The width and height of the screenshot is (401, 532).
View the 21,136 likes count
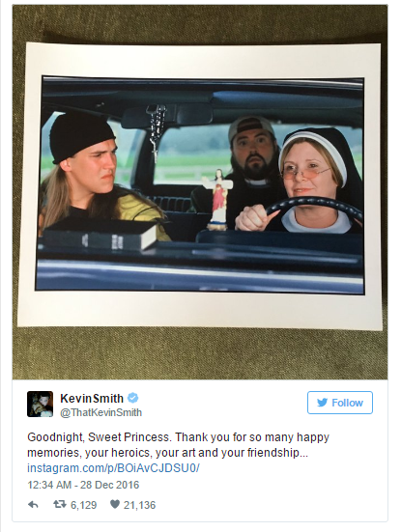point(139,505)
